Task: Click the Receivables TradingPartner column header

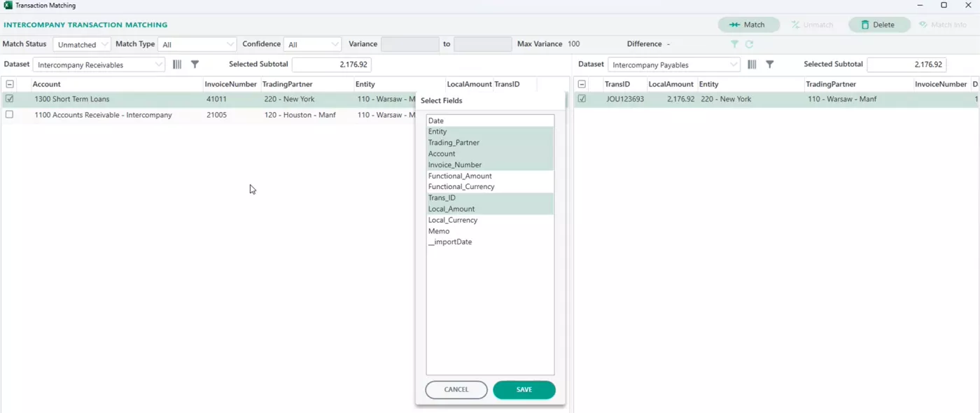Action: (x=288, y=84)
